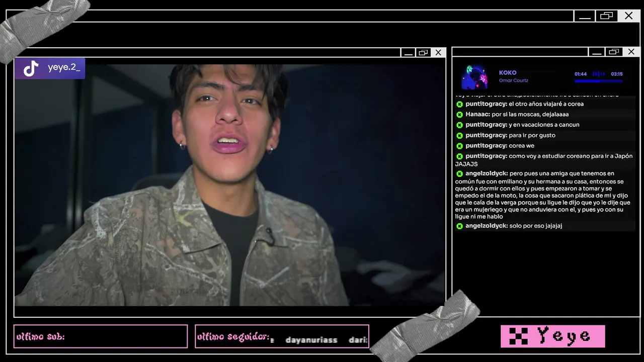This screenshot has height=362, width=644.
Task: Click badge icon beside Hanaac message
Action: tap(459, 115)
